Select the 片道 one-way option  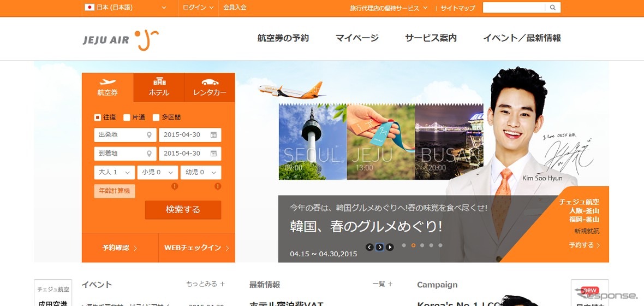coord(127,117)
